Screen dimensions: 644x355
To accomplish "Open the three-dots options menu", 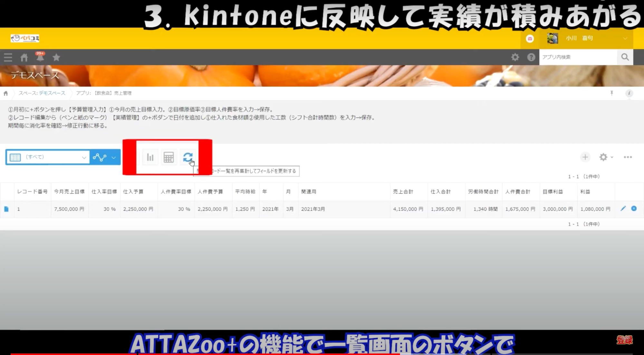I will click(628, 157).
